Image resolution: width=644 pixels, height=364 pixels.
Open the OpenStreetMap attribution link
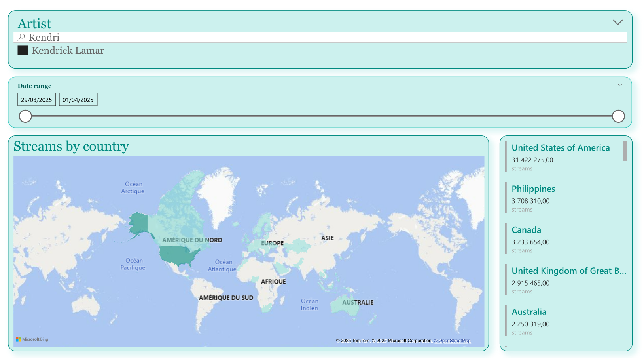[x=452, y=341]
